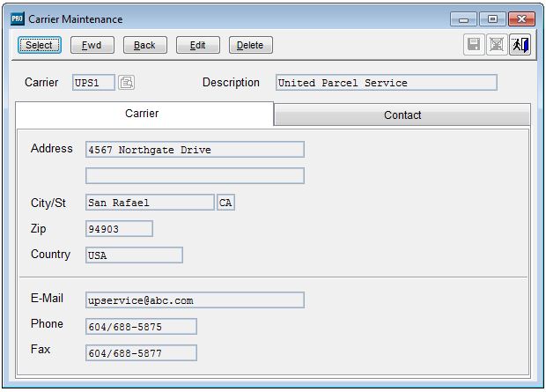Click the empty second address line field
The height and width of the screenshot is (392, 546).
pos(195,175)
